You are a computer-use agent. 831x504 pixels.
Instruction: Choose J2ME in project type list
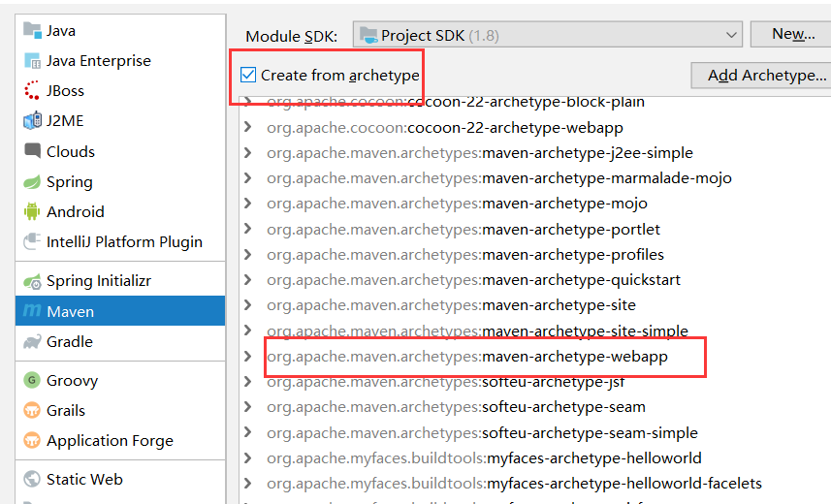click(x=120, y=121)
